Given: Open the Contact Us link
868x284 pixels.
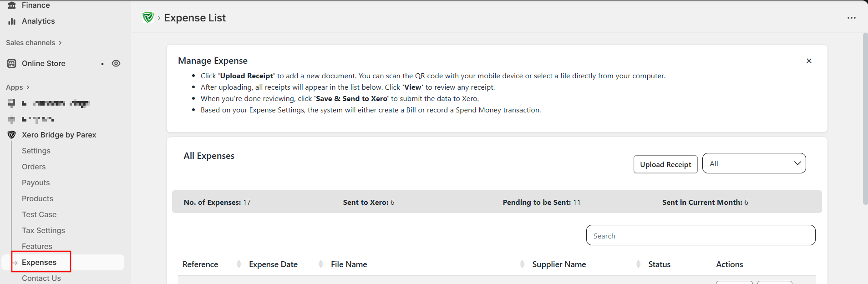Looking at the screenshot, I should (x=41, y=278).
